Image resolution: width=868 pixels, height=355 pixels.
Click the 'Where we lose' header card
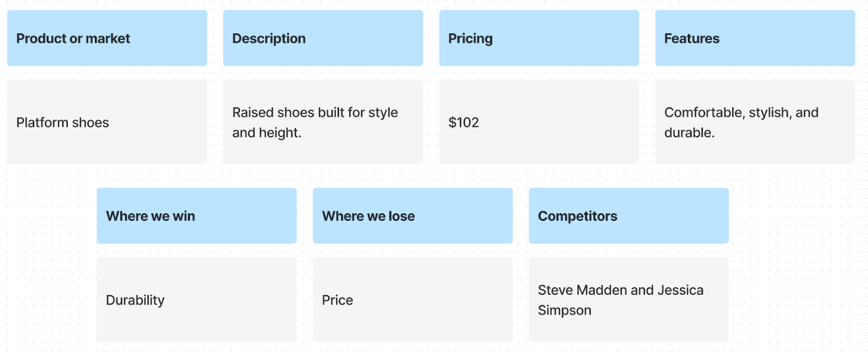click(412, 215)
